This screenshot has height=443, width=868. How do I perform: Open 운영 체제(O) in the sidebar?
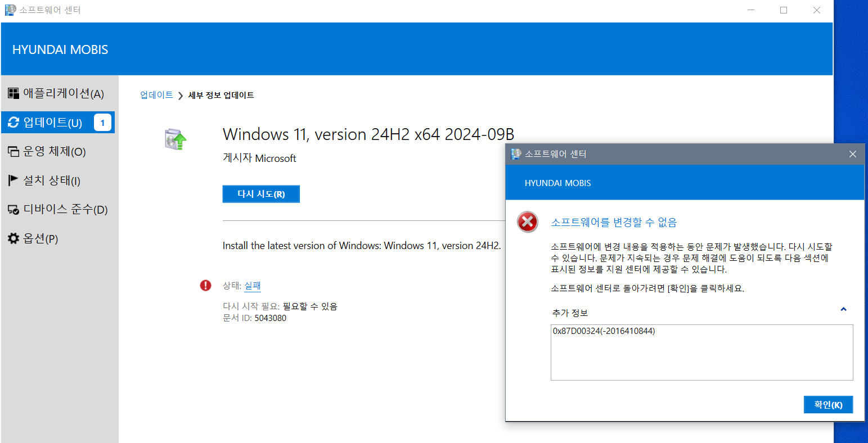(59, 152)
